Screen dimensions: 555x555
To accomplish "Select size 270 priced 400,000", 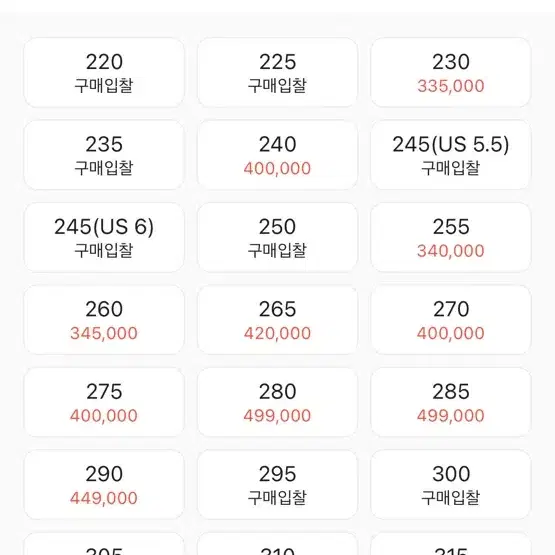I will (451, 320).
